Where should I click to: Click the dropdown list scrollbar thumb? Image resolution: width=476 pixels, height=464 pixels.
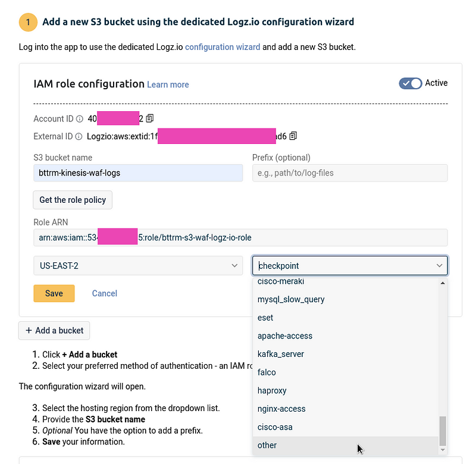443,430
